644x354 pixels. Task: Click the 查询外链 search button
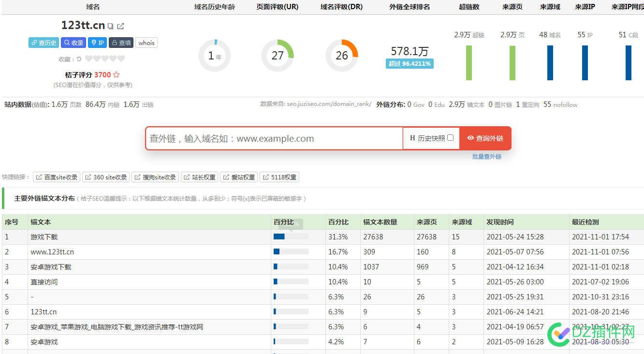[x=485, y=138]
